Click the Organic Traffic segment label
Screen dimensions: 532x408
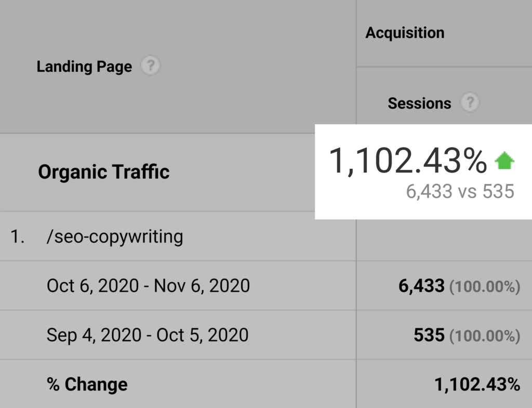(x=104, y=172)
